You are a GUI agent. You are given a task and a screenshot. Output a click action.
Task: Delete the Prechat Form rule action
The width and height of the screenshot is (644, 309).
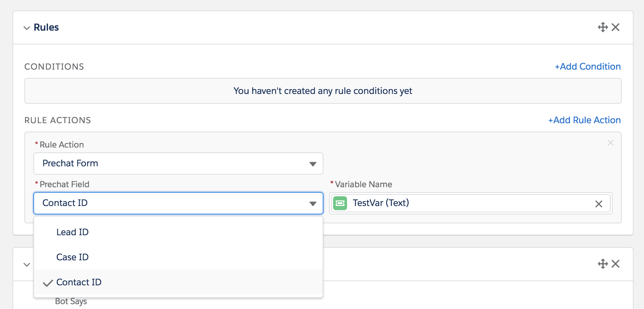[x=610, y=143]
